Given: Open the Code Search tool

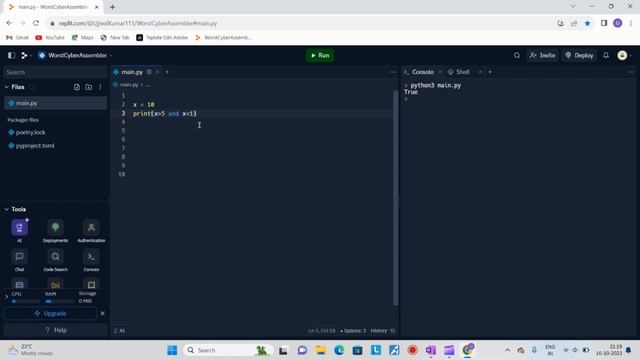Looking at the screenshot, I should pyautogui.click(x=56, y=260).
